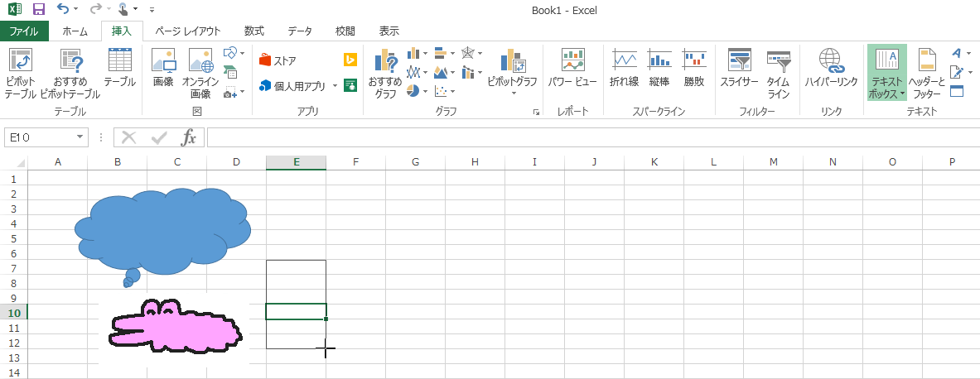
Task: Insert a signature line
Action: pyautogui.click(x=959, y=73)
